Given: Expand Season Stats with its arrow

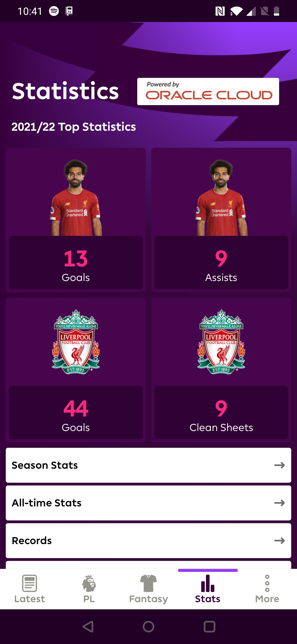Looking at the screenshot, I should pos(279,465).
